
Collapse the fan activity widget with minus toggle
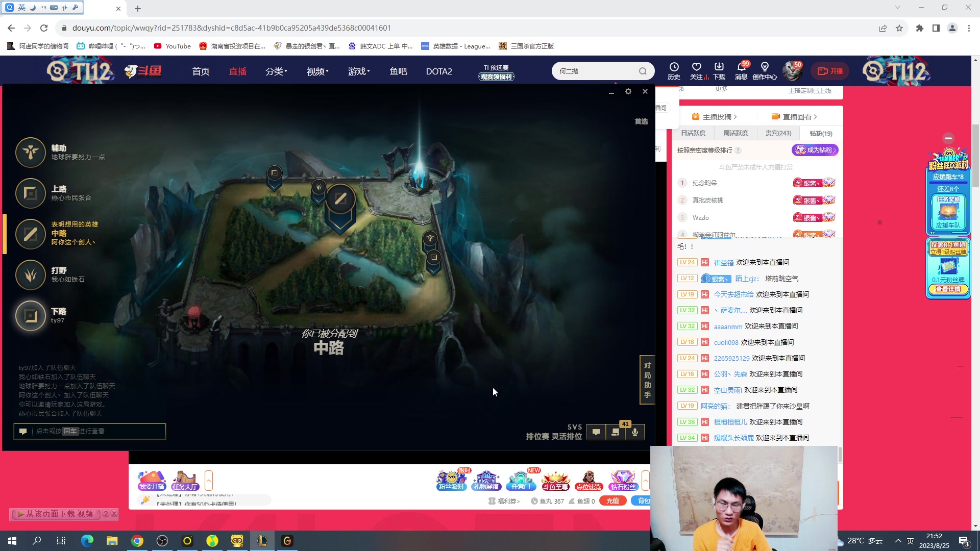coord(948,138)
